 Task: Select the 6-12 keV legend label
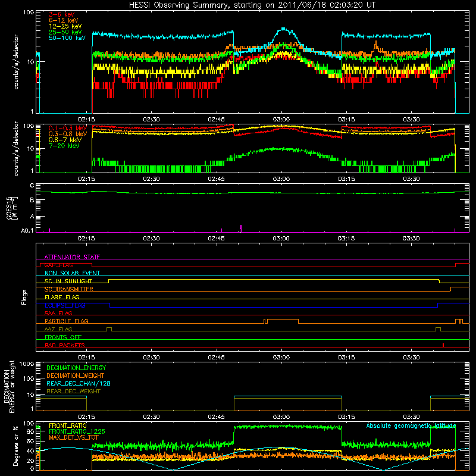(x=64, y=20)
